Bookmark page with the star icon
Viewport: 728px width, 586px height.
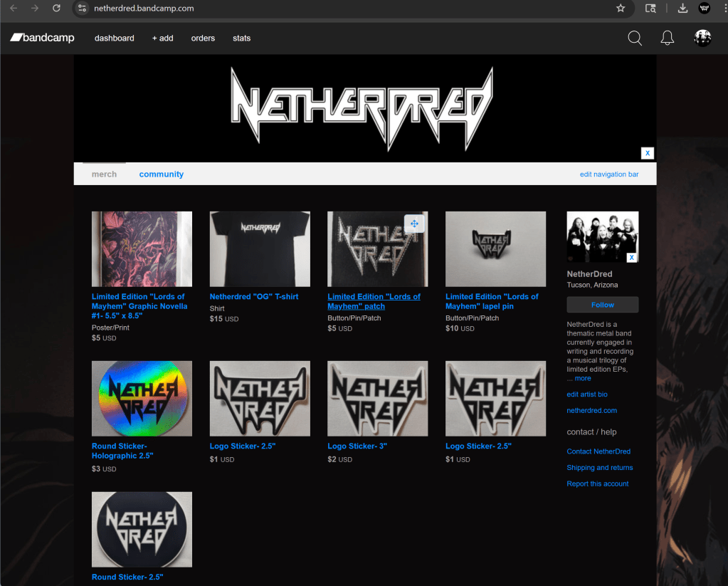[x=621, y=9]
